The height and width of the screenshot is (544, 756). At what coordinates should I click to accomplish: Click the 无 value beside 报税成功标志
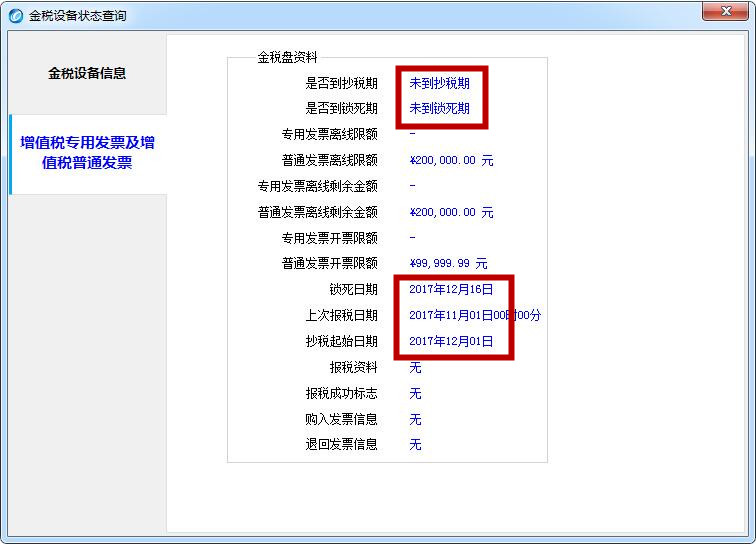pyautogui.click(x=415, y=394)
